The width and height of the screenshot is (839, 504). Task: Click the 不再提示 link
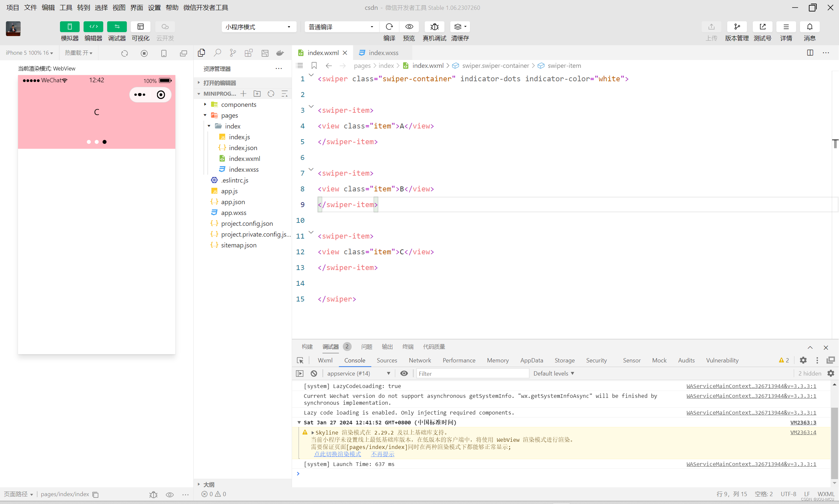pos(382,454)
